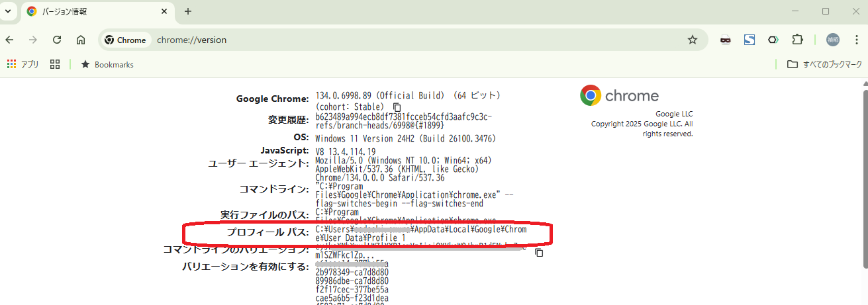Click the profile path ending Profile 1
Image resolution: width=868 pixels, height=305 pixels.
pos(420,234)
